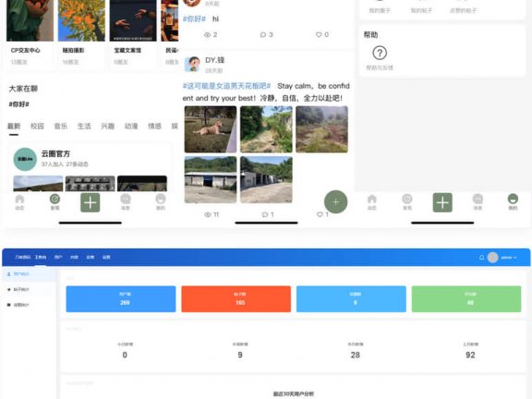This screenshot has width=532, height=399.
Task: Switch to the 校园 tab
Action: point(37,127)
